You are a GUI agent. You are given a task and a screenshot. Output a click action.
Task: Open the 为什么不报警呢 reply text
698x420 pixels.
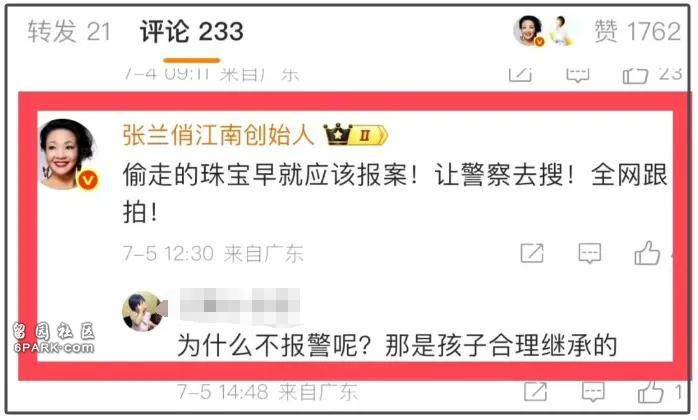[397, 345]
